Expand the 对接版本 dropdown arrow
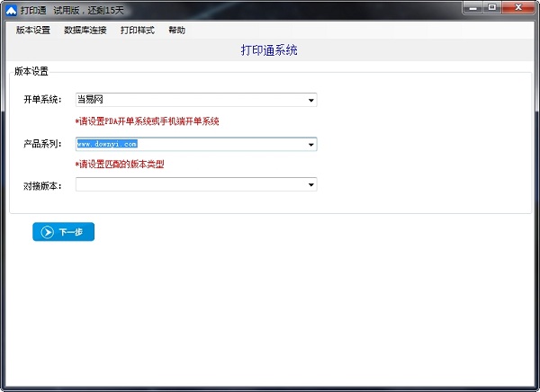This screenshot has width=540, height=392. click(x=310, y=185)
